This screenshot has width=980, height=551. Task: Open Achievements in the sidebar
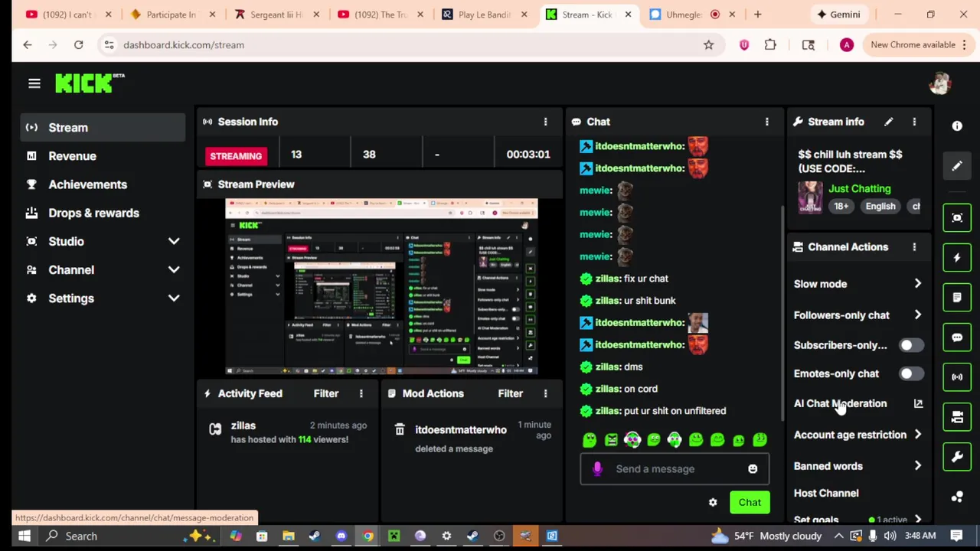pos(103,184)
